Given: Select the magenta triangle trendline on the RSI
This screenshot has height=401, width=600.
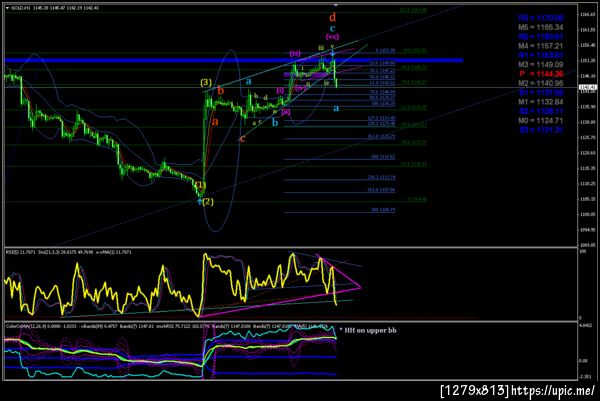Looking at the screenshot, I should [279, 302].
